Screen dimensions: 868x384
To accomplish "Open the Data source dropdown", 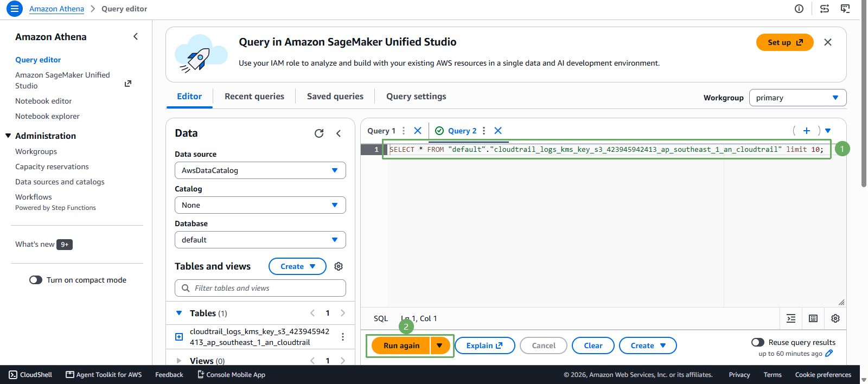I will point(260,170).
